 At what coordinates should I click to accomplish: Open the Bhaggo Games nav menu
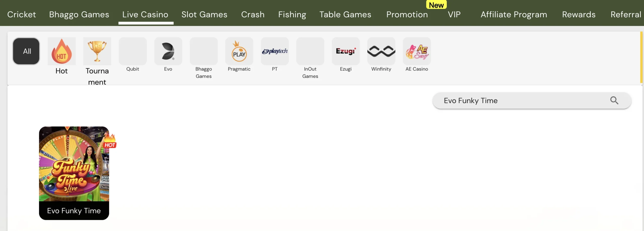click(79, 14)
